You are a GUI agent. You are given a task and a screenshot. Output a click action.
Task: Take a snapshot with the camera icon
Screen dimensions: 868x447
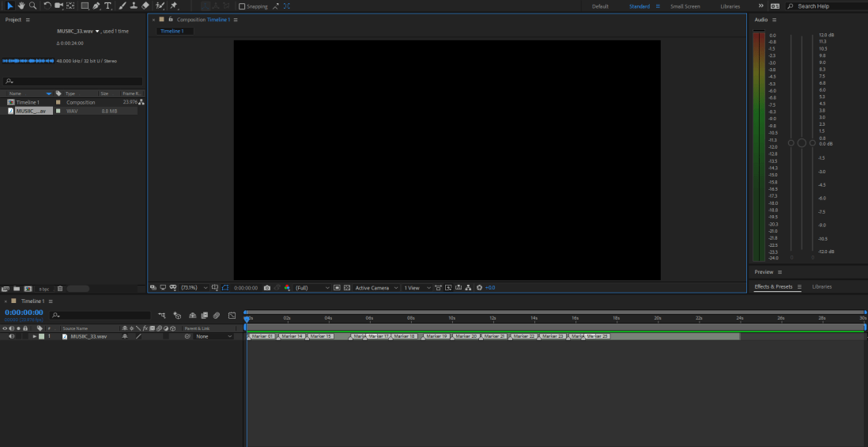267,288
